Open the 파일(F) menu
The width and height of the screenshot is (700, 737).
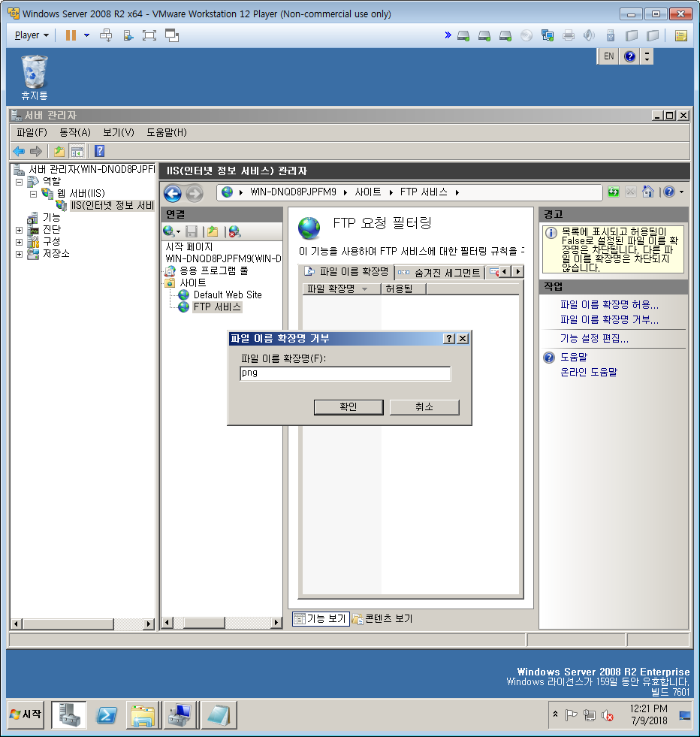pos(32,132)
